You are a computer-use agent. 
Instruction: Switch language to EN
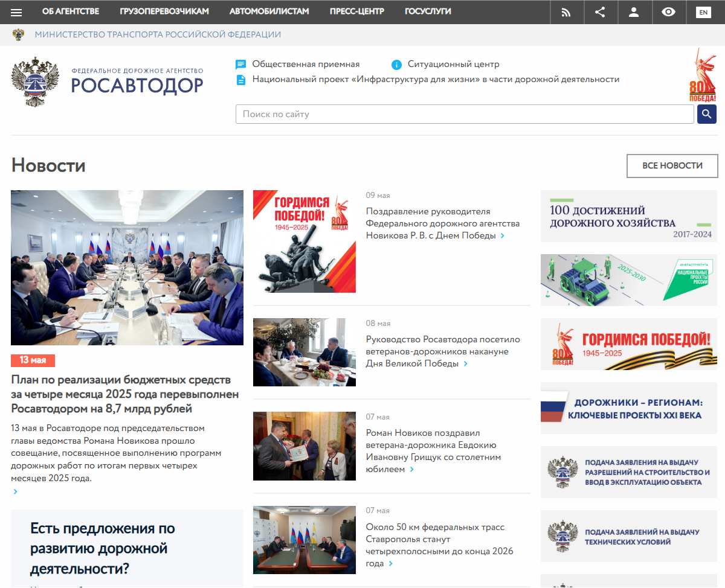coord(703,12)
